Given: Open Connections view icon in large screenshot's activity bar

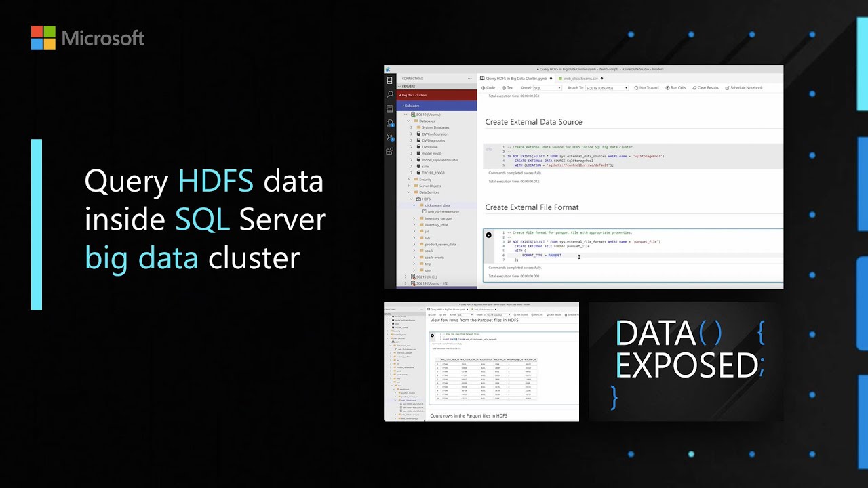Looking at the screenshot, I should 390,80.
